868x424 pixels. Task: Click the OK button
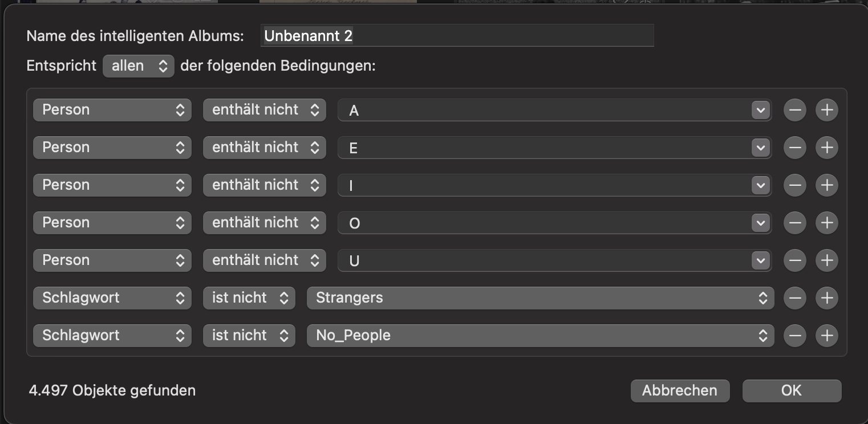pyautogui.click(x=792, y=391)
